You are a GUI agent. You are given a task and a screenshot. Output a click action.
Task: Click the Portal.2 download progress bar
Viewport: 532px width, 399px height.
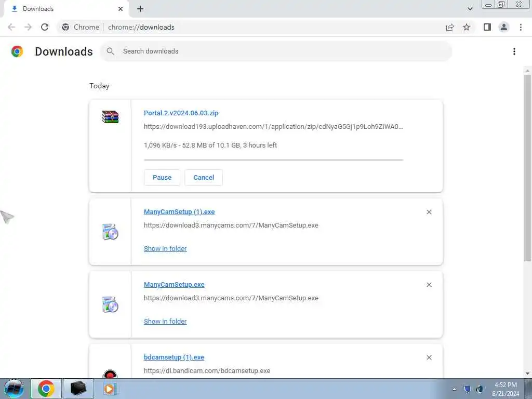click(x=273, y=160)
